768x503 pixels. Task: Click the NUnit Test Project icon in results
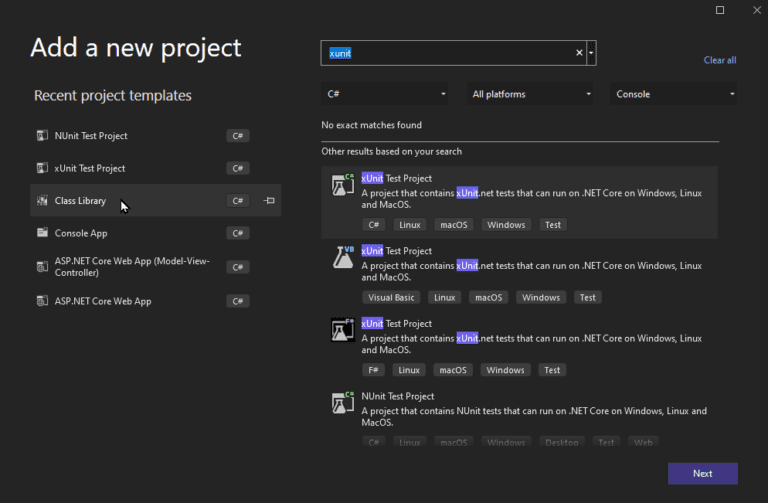tap(343, 402)
